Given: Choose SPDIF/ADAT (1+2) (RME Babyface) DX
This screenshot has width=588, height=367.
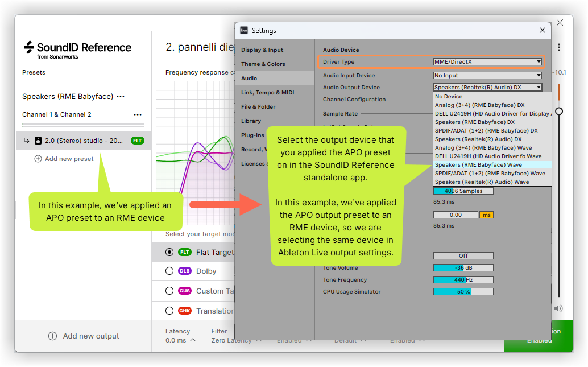Looking at the screenshot, I should [x=492, y=131].
